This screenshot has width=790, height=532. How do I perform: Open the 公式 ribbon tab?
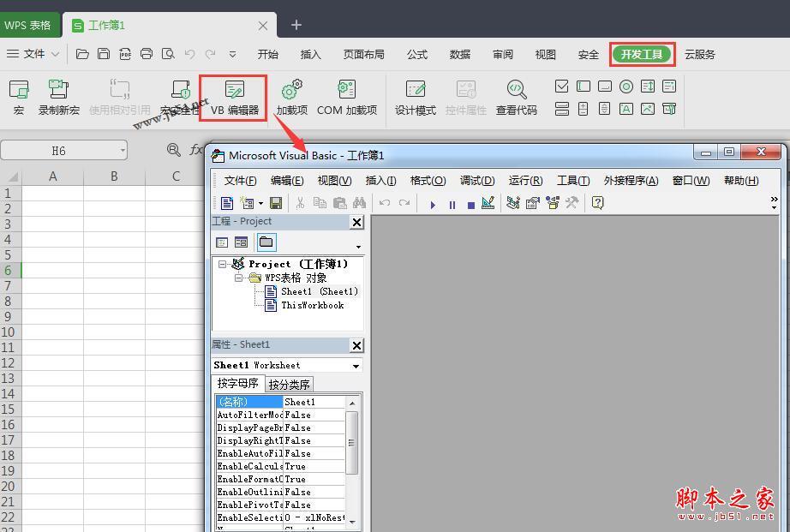[x=417, y=55]
